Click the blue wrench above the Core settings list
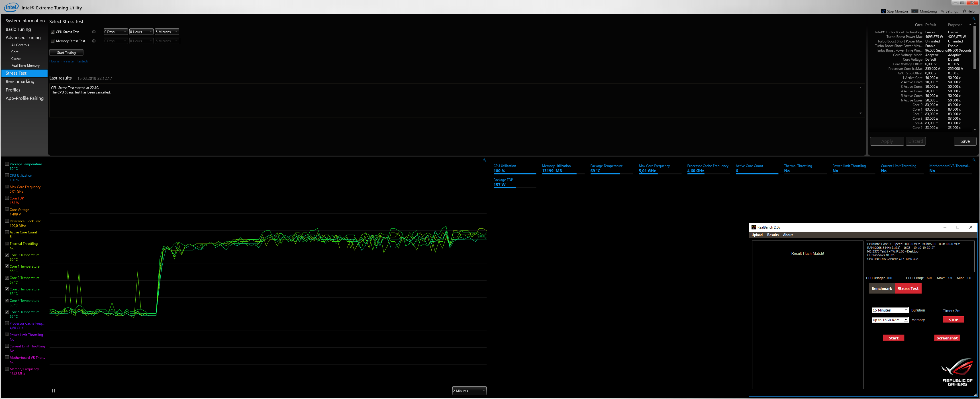This screenshot has height=399, width=980. coord(974,19)
